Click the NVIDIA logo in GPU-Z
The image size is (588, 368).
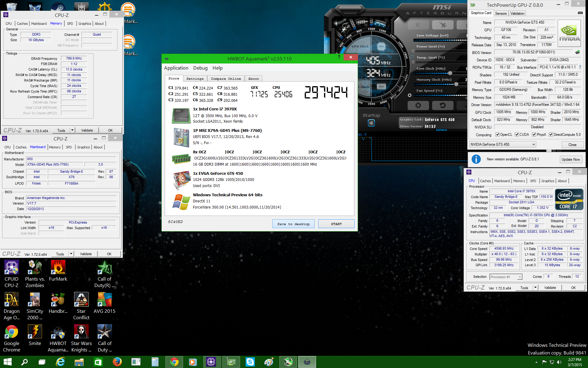569,33
